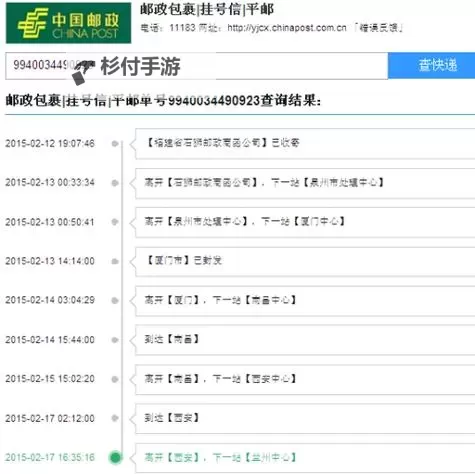Select timestamp 2015-02-14 15:44:00

point(50,340)
